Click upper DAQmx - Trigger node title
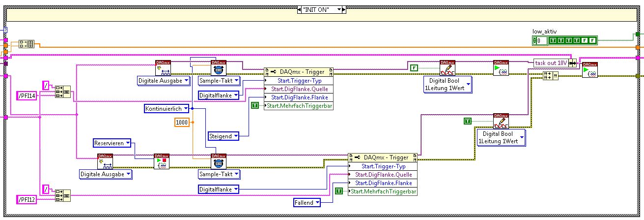This screenshot has width=644, height=220. [302, 72]
